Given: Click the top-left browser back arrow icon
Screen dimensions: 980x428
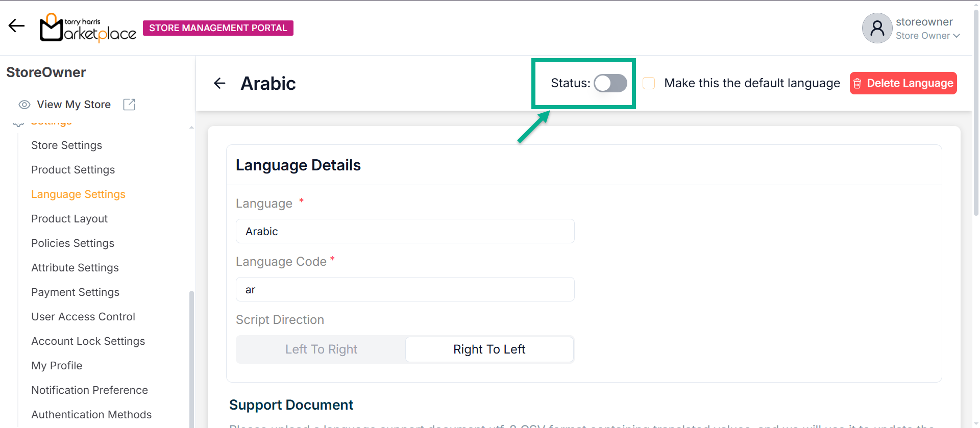Looking at the screenshot, I should tap(16, 26).
